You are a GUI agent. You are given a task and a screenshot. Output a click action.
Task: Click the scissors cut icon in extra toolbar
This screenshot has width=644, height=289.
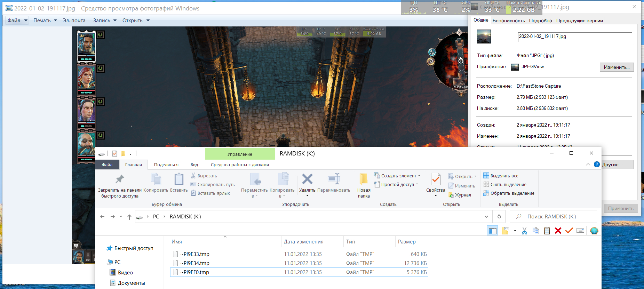click(x=524, y=231)
